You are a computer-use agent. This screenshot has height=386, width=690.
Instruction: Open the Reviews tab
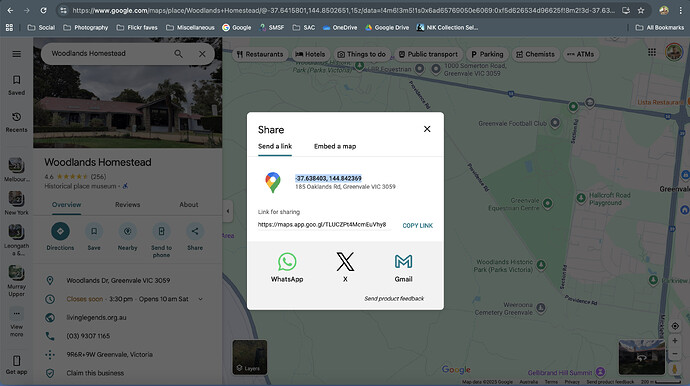128,205
